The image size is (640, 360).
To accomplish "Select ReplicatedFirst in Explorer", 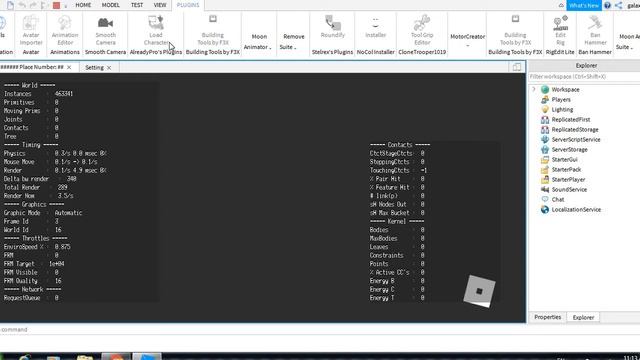I will coord(571,120).
